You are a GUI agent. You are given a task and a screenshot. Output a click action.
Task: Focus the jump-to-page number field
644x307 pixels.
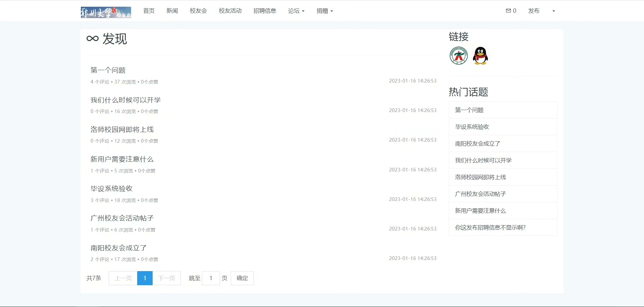(211, 278)
